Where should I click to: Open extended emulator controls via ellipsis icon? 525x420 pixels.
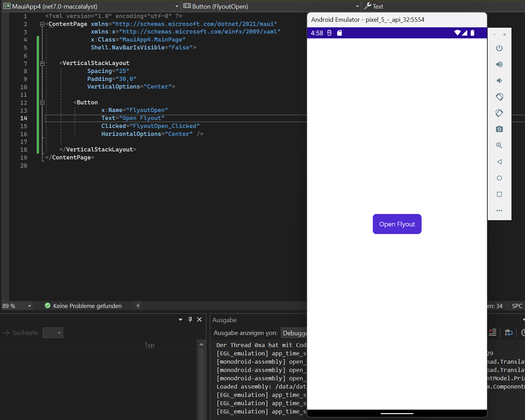[x=499, y=211]
